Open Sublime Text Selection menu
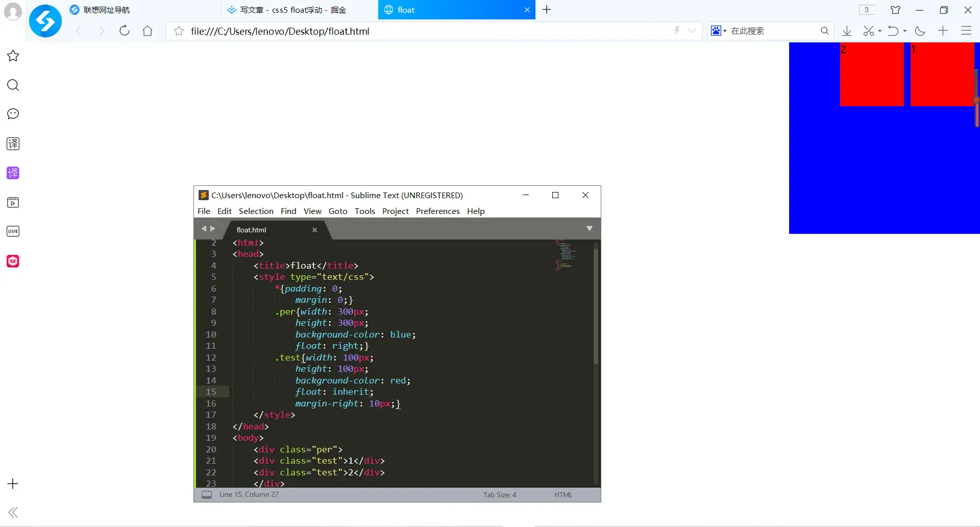Viewport: 980px width, 527px height. [x=256, y=211]
